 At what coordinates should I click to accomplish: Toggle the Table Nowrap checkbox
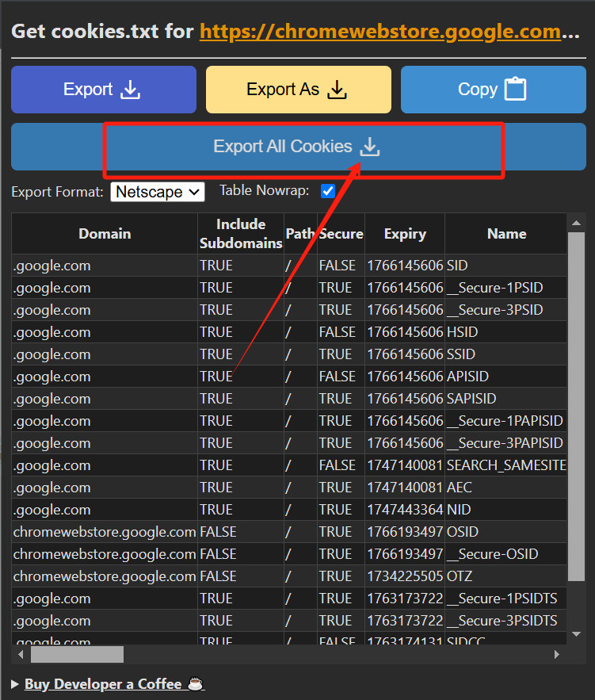coord(328,191)
